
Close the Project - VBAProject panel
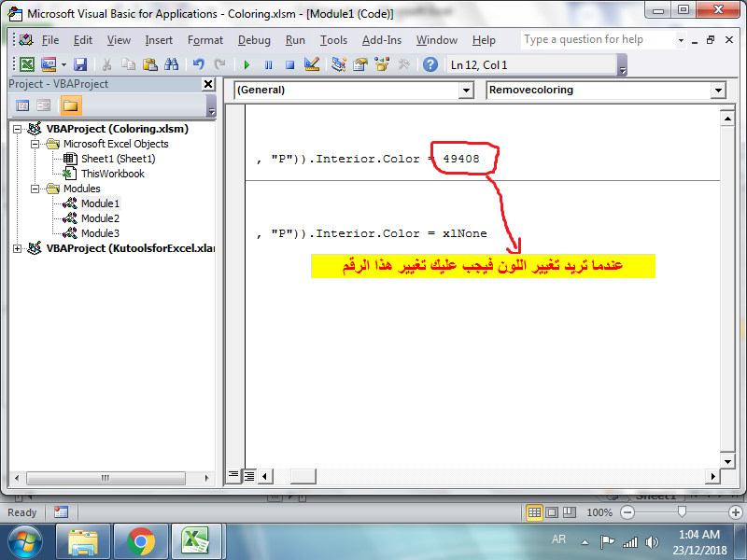click(x=208, y=84)
